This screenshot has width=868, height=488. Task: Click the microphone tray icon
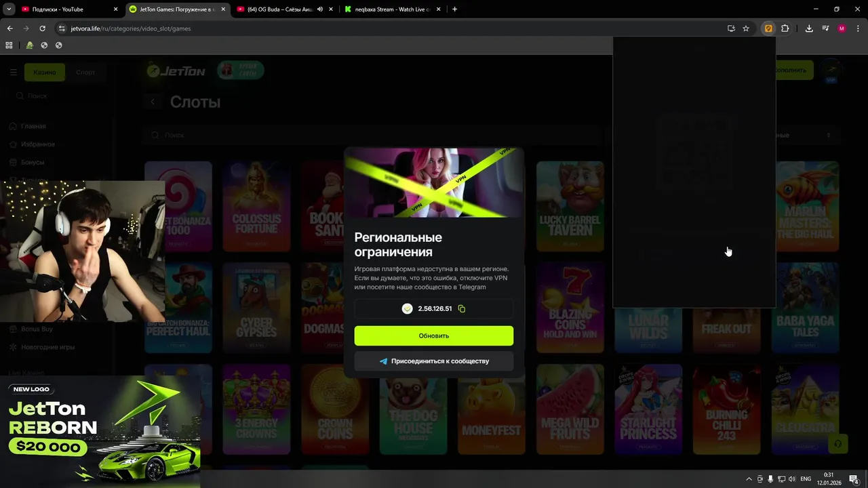tap(770, 479)
